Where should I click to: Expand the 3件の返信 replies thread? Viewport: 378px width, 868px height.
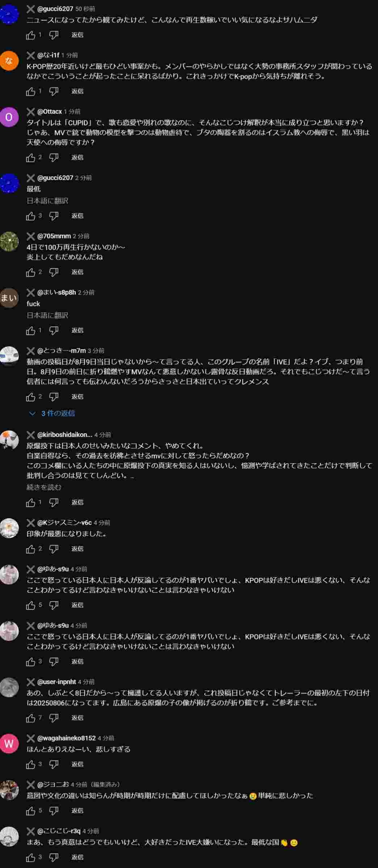click(52, 413)
